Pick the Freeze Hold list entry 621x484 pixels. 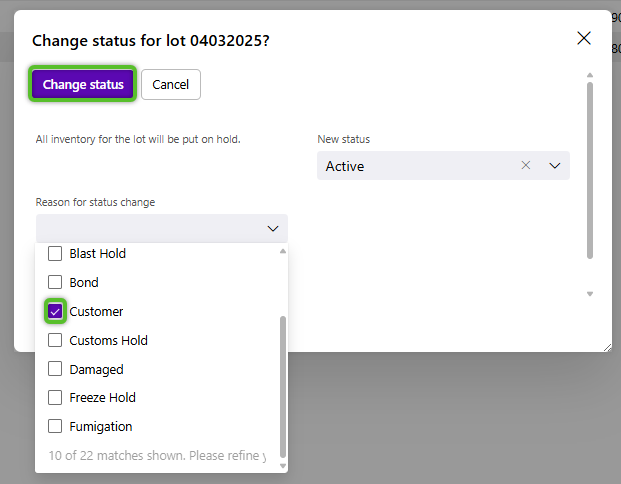[x=102, y=398]
